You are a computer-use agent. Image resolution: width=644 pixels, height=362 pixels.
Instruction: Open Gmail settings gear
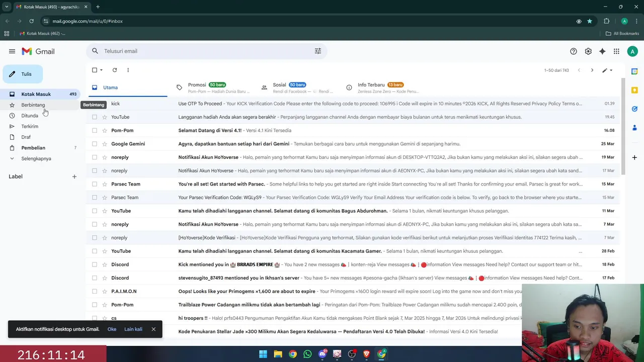click(x=588, y=51)
